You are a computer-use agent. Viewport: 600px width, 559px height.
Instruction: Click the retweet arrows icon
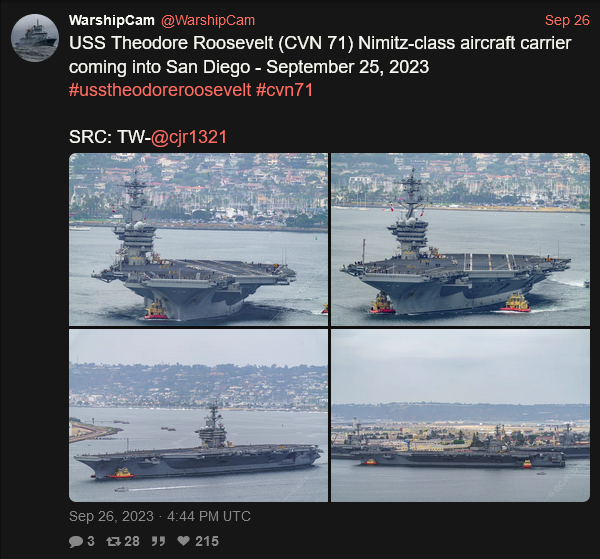click(x=113, y=541)
